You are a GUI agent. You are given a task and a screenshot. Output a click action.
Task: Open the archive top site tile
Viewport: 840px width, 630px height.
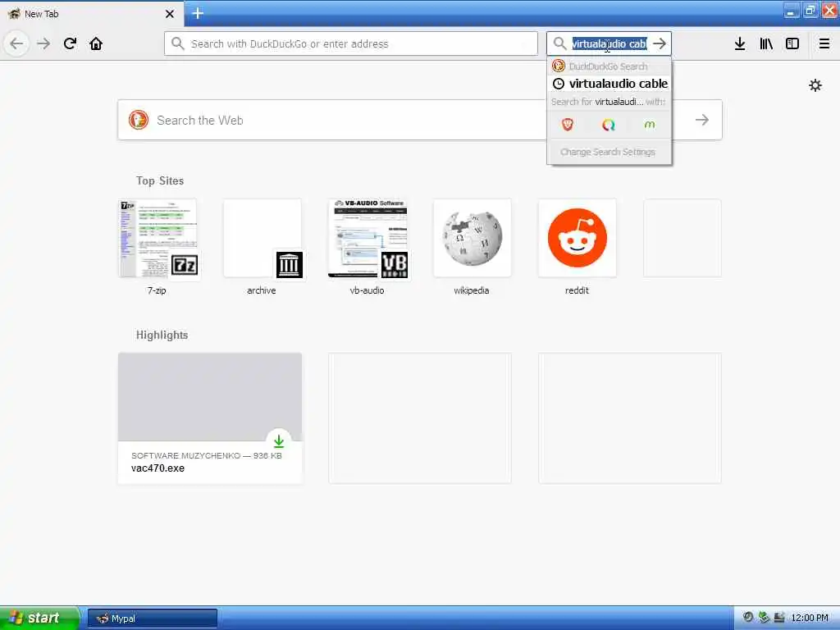coord(262,239)
